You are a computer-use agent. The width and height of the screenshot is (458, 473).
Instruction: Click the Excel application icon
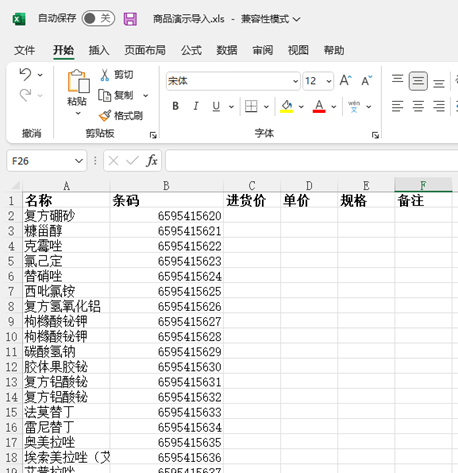click(19, 19)
